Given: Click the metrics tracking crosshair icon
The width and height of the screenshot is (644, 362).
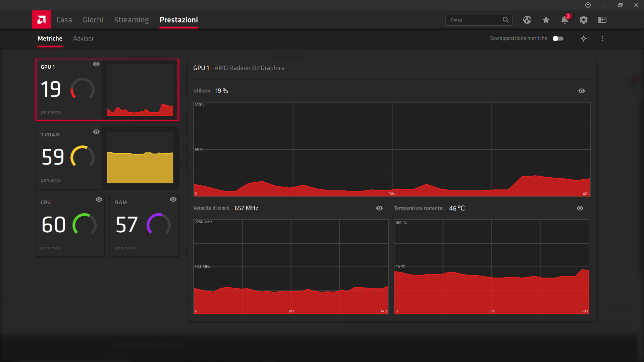Looking at the screenshot, I should coord(584,39).
